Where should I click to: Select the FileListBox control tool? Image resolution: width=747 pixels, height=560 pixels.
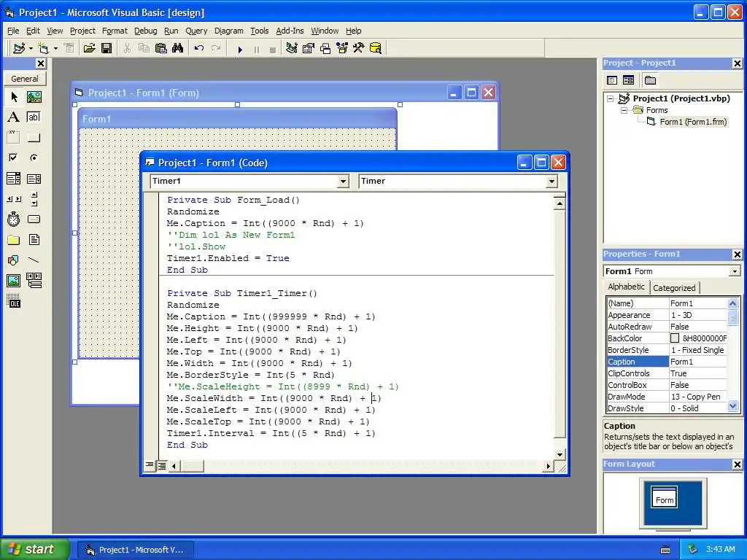34,239
